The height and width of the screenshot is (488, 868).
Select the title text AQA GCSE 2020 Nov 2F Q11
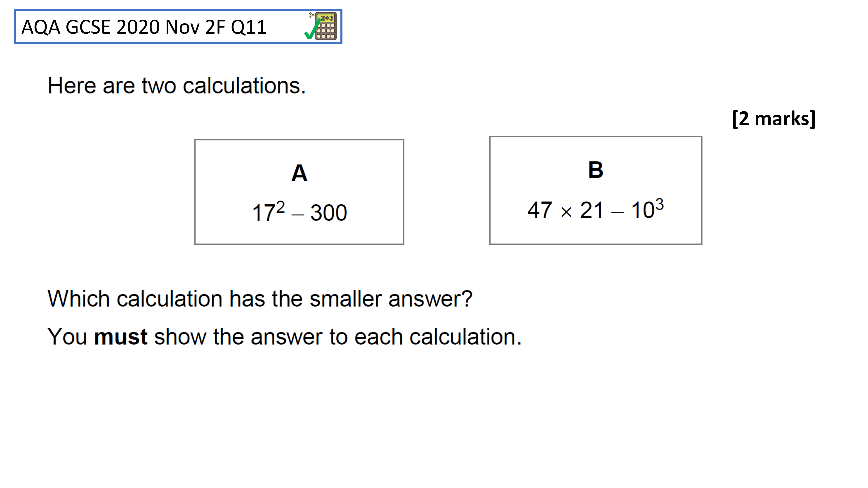(x=144, y=27)
